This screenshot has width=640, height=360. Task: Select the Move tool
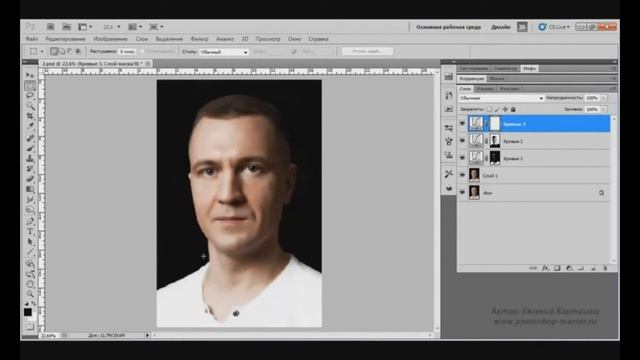pos(30,75)
